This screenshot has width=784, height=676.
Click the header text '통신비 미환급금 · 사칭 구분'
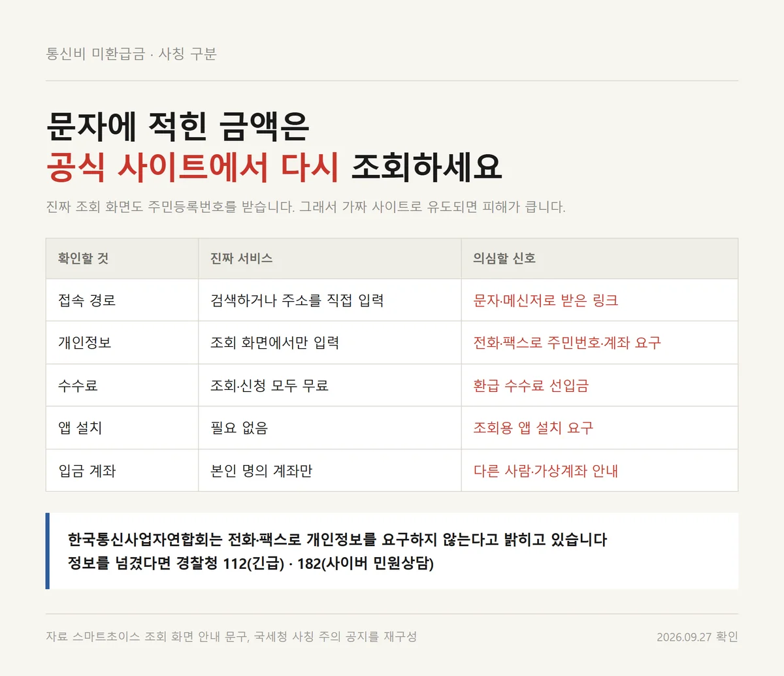(x=131, y=54)
